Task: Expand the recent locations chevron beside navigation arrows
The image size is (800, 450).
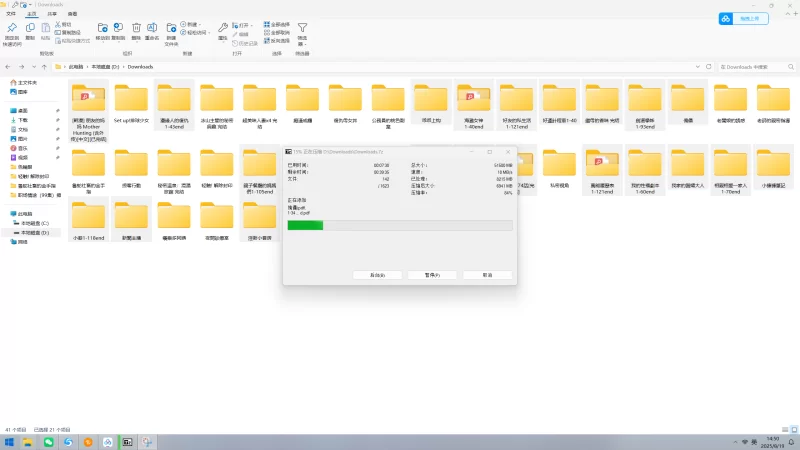Action: point(33,66)
